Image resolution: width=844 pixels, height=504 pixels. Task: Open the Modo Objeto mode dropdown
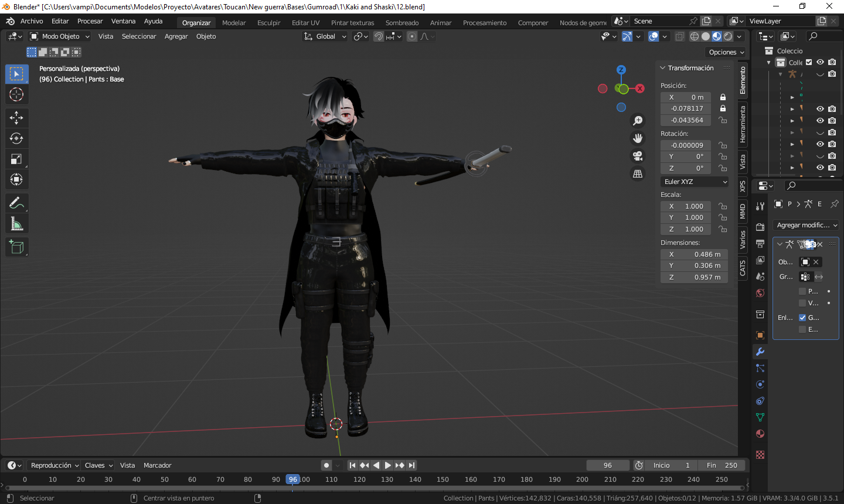click(x=60, y=36)
